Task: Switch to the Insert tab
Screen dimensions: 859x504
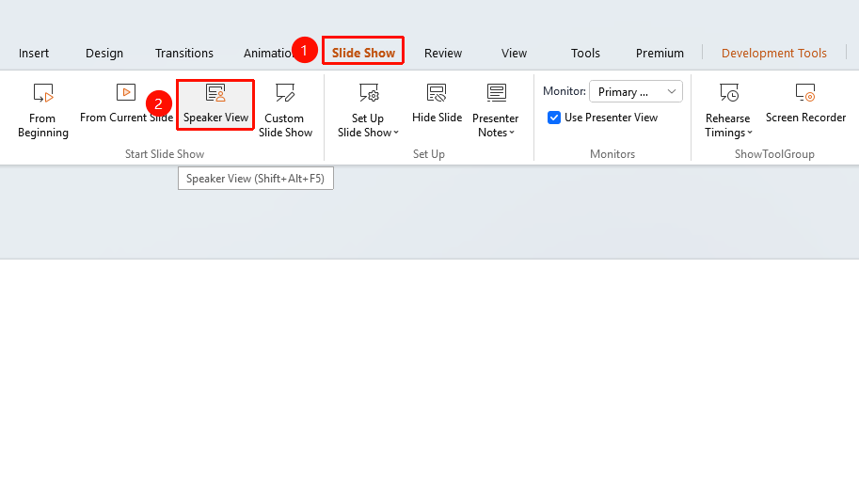Action: coord(34,53)
